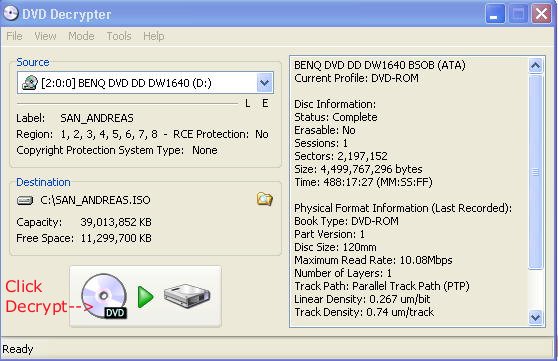The width and height of the screenshot is (558, 361).
Task: Click the info panel scrollbar thumb
Action: pos(536,172)
